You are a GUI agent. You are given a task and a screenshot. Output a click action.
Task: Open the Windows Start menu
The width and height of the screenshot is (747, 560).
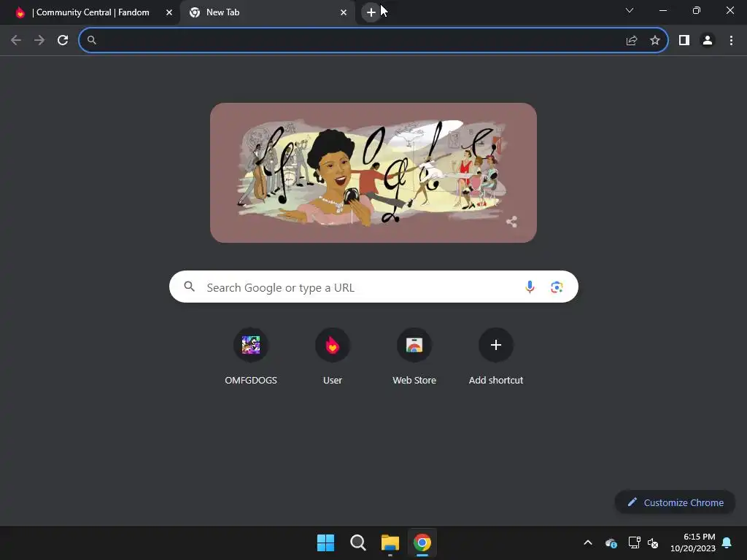click(326, 542)
